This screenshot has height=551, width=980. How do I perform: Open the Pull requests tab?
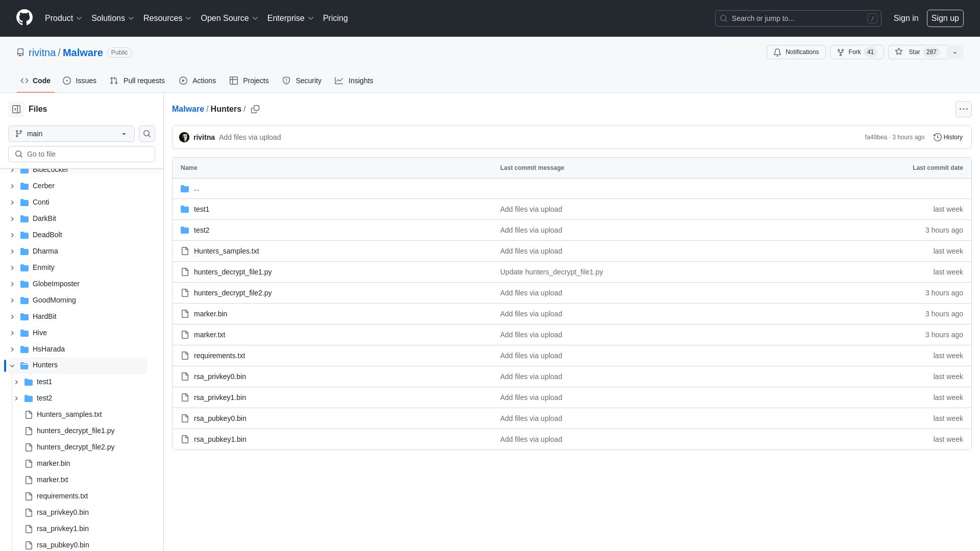137,81
